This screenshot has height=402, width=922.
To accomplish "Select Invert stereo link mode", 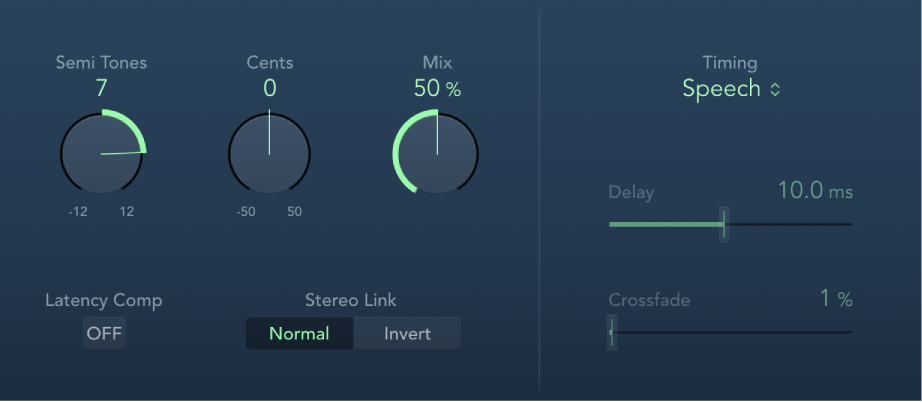I will (x=407, y=333).
